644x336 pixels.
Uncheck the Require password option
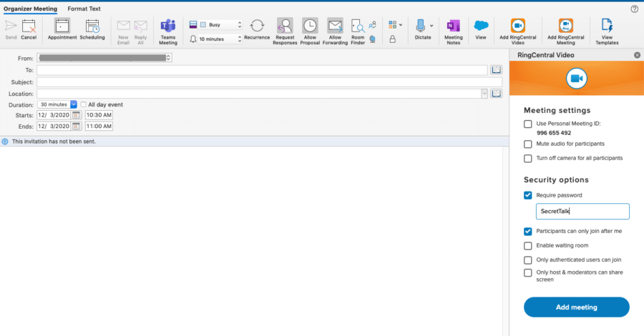pos(528,195)
